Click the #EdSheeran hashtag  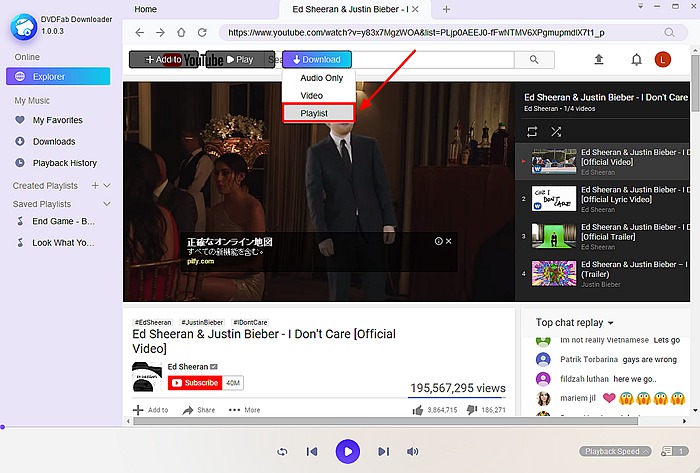click(x=153, y=322)
